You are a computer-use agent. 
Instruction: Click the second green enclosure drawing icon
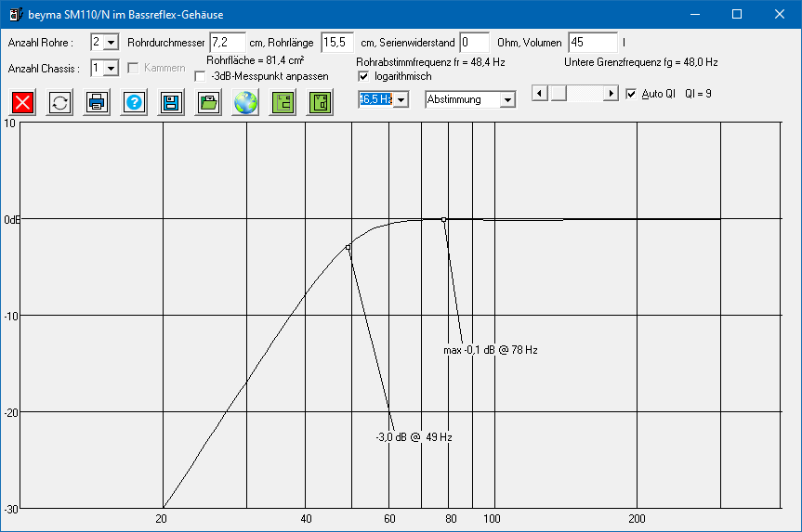(x=320, y=102)
